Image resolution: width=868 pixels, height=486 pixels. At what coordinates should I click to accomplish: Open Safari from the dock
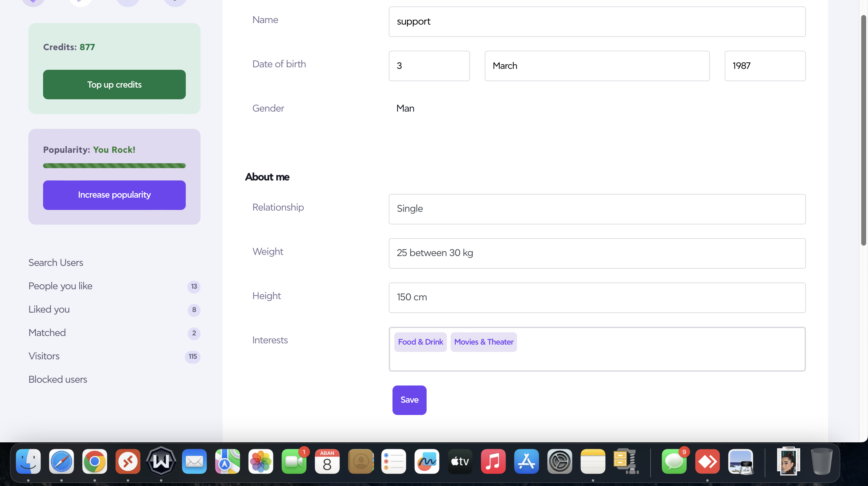[61, 461]
